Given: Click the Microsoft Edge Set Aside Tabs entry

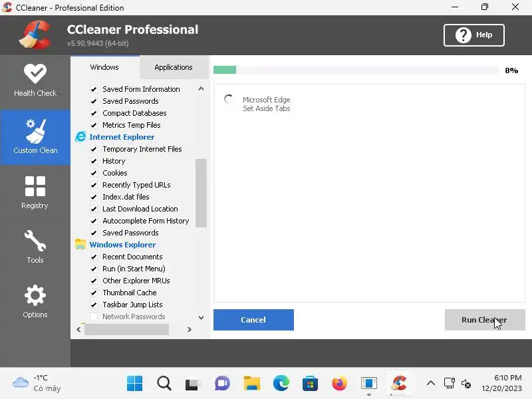Looking at the screenshot, I should [267, 104].
